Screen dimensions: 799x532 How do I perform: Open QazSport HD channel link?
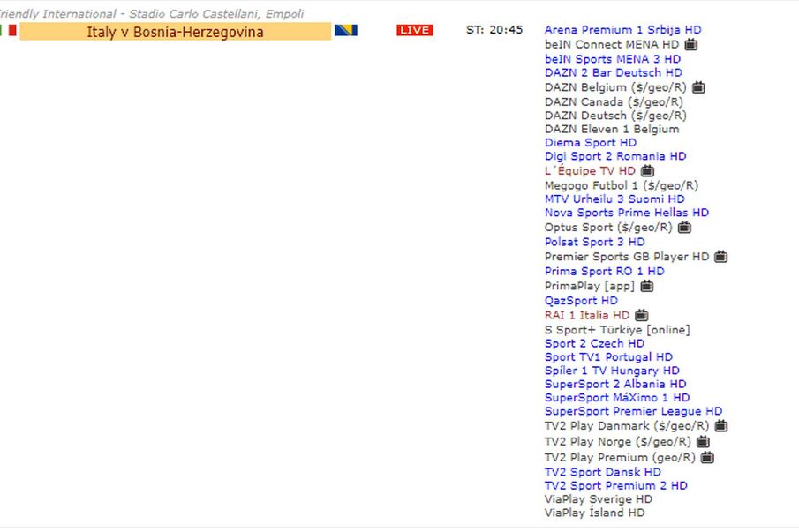tap(581, 301)
